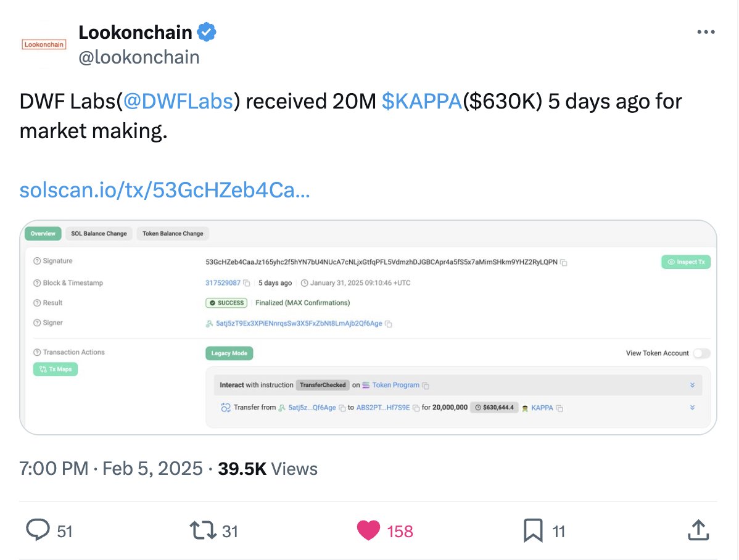This screenshot has height=560, width=739.
Task: Like the tweet with heart icon
Action: tap(368, 530)
